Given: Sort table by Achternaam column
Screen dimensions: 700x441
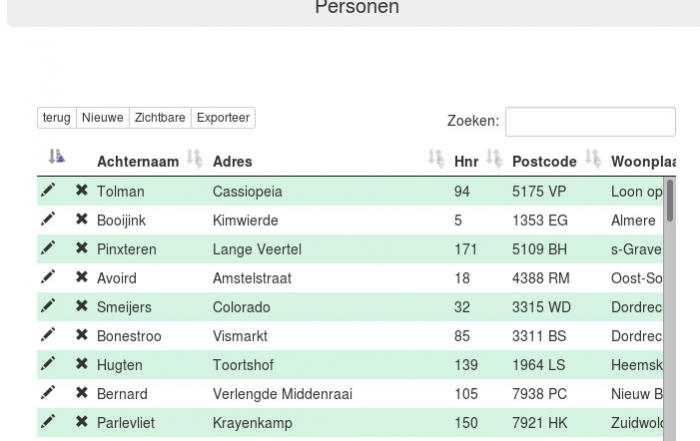Looking at the screenshot, I should 195,159.
